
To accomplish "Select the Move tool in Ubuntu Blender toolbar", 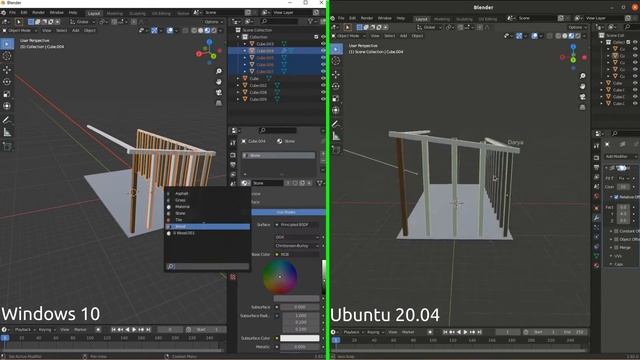I will click(336, 74).
